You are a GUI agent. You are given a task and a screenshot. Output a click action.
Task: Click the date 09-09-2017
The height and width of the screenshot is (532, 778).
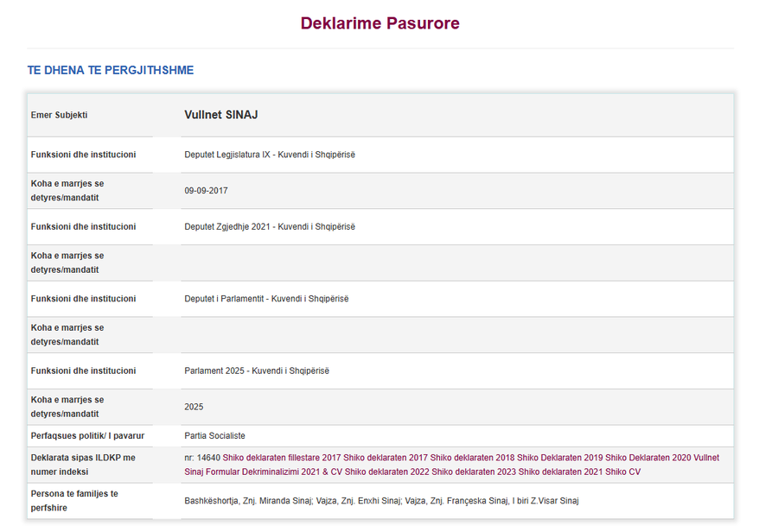point(206,191)
